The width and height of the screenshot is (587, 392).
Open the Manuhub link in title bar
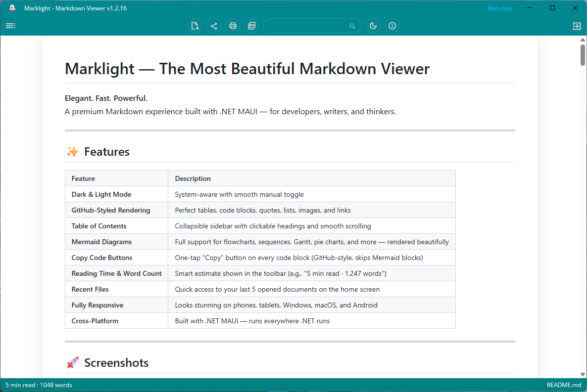[499, 8]
